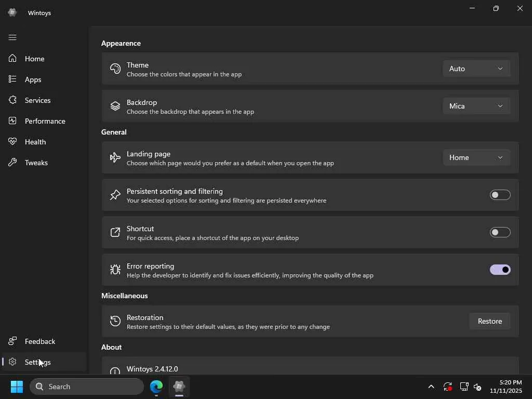
Task: Click the 'Restore settings to their default values' text
Action: click(x=229, y=327)
